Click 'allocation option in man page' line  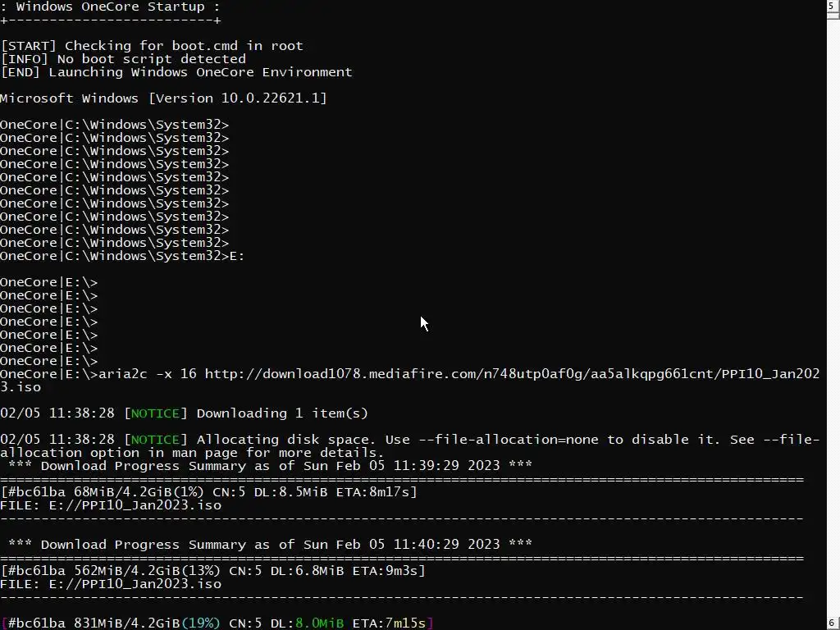pyautogui.click(x=192, y=453)
